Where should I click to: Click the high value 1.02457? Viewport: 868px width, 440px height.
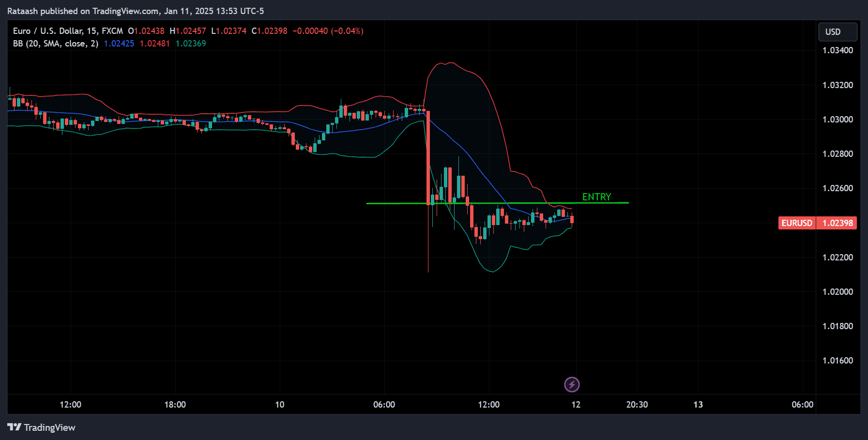tap(191, 31)
